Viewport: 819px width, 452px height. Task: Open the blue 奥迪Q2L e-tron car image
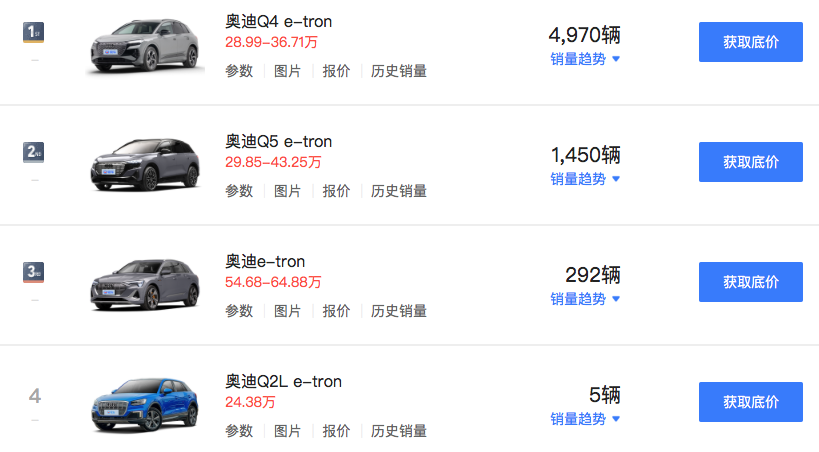pos(145,405)
